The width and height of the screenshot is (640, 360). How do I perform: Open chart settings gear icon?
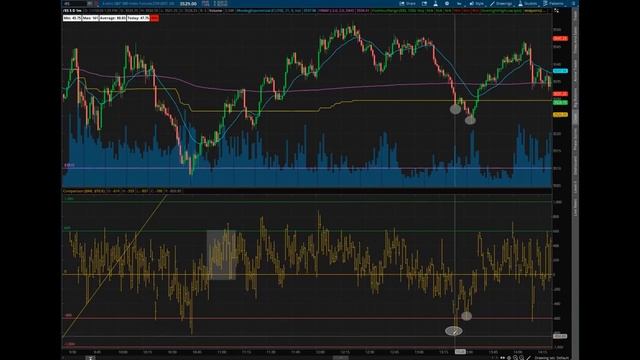click(447, 3)
